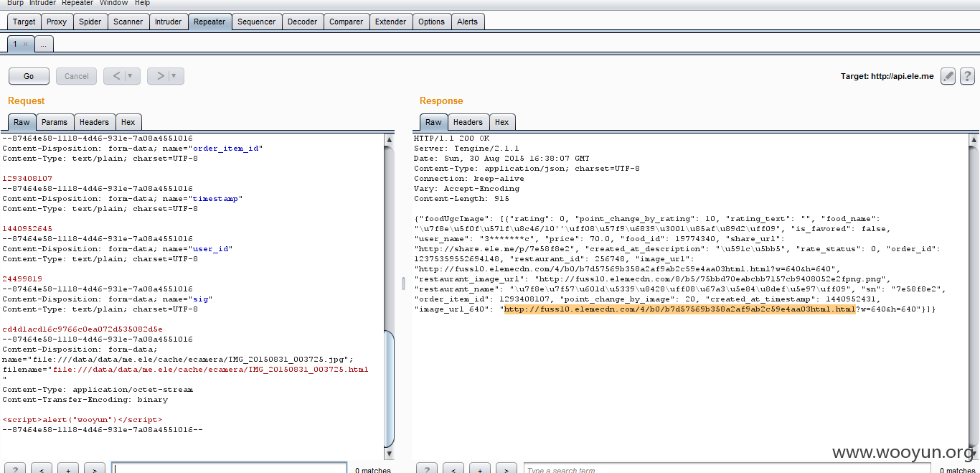Click the request search input field
The width and height of the screenshot is (980, 473).
pyautogui.click(x=229, y=469)
